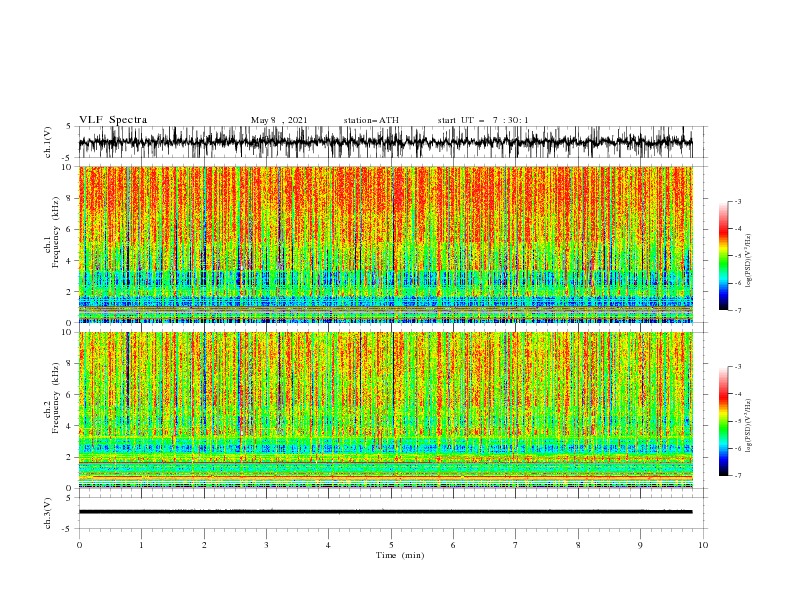Click the "6" kHz tick of ch.1 spectrogram
Screen dimensions: 792x612
(71, 230)
